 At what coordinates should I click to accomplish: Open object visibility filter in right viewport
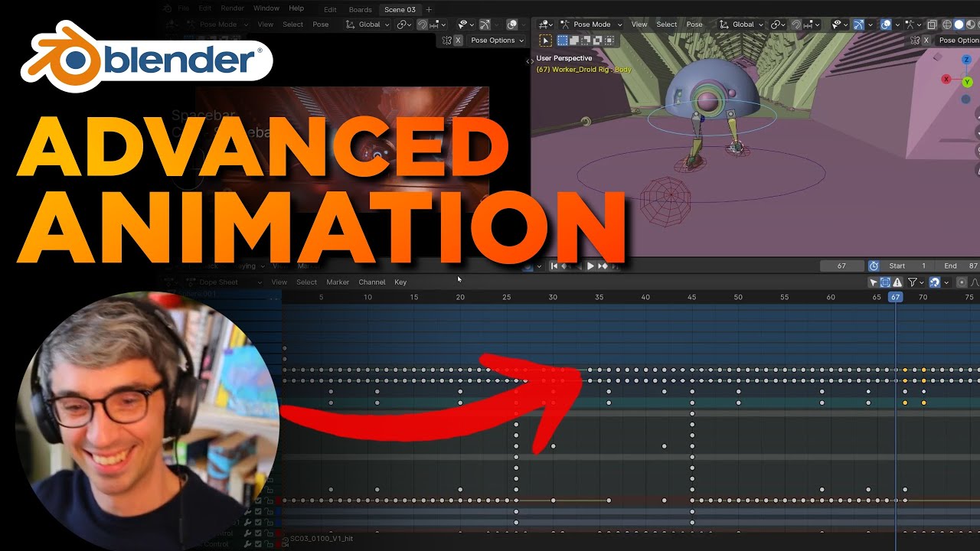click(x=841, y=24)
